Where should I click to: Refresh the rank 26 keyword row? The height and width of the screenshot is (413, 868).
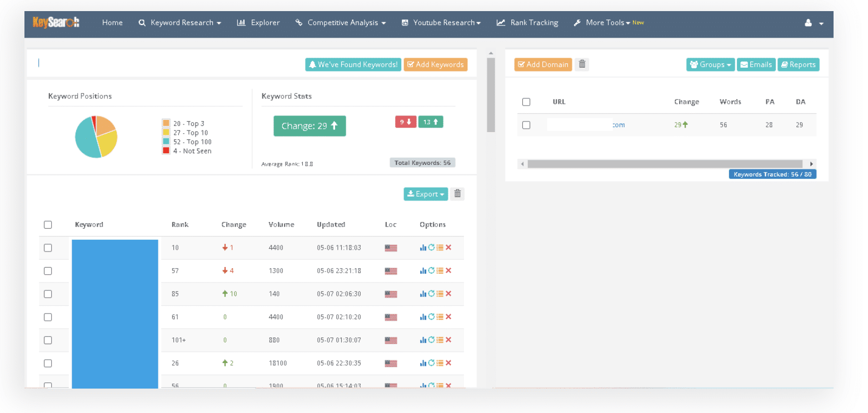pyautogui.click(x=431, y=363)
